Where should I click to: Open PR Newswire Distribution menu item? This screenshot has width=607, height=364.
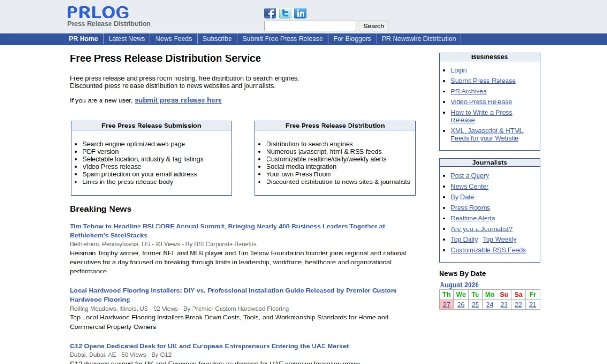419,39
